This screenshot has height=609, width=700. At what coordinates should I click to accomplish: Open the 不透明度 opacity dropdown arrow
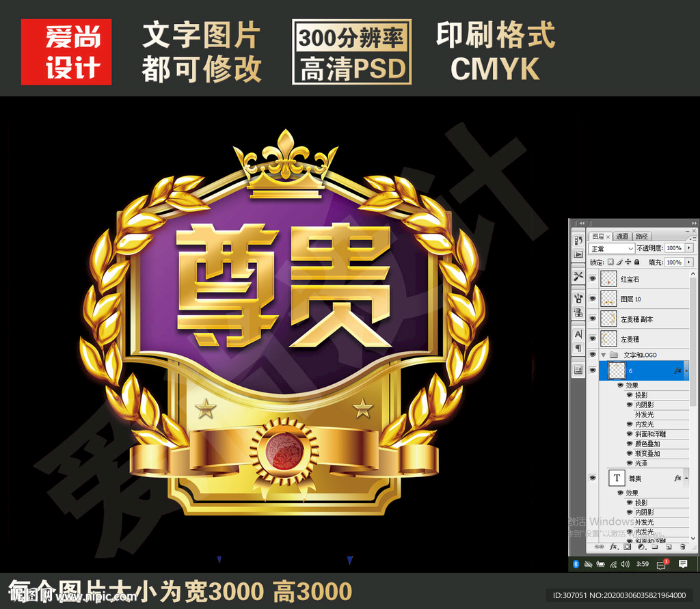pos(690,248)
